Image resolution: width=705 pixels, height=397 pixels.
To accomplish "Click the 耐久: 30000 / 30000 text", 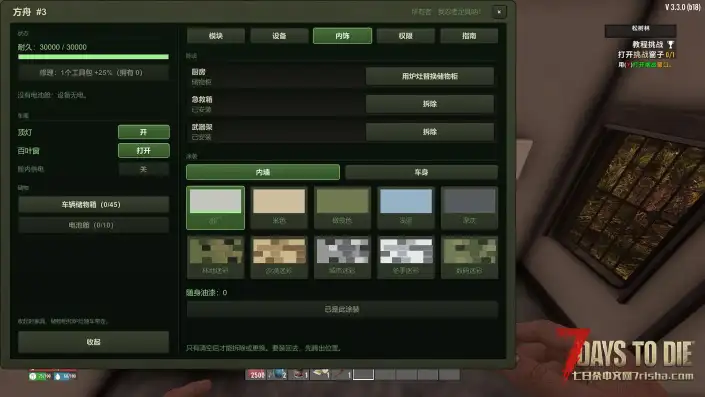I will coord(52,47).
